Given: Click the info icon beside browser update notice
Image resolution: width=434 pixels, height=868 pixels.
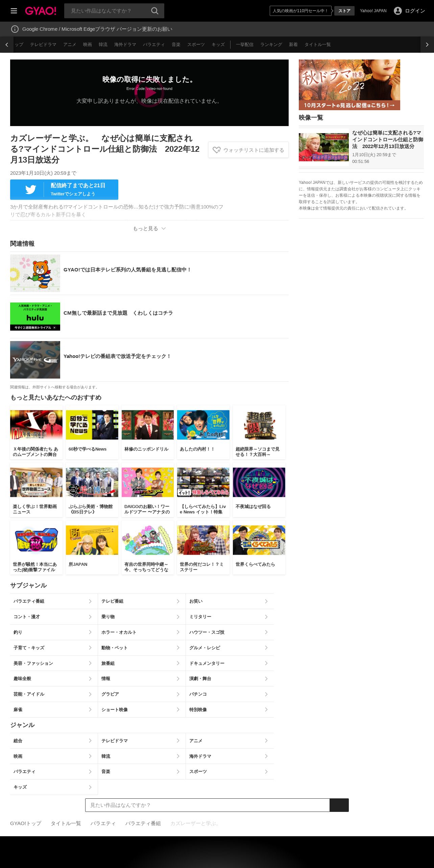Looking at the screenshot, I should (x=15, y=29).
